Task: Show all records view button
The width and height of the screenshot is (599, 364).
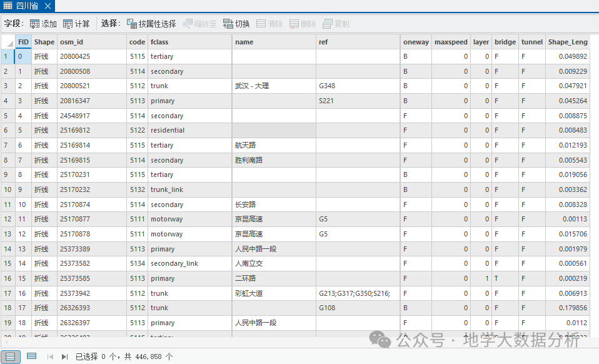Action: (10, 356)
